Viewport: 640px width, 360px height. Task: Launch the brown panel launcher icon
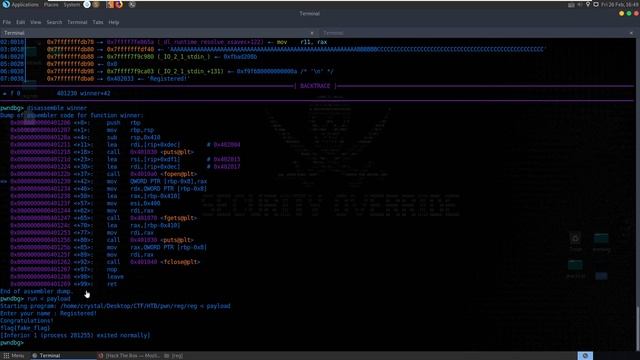click(96, 4)
